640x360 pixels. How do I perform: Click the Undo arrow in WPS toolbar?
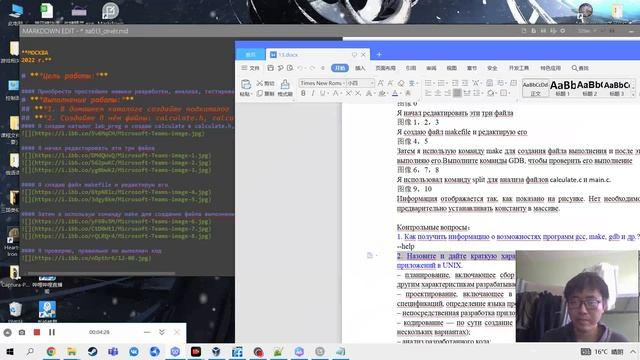(x=300, y=68)
